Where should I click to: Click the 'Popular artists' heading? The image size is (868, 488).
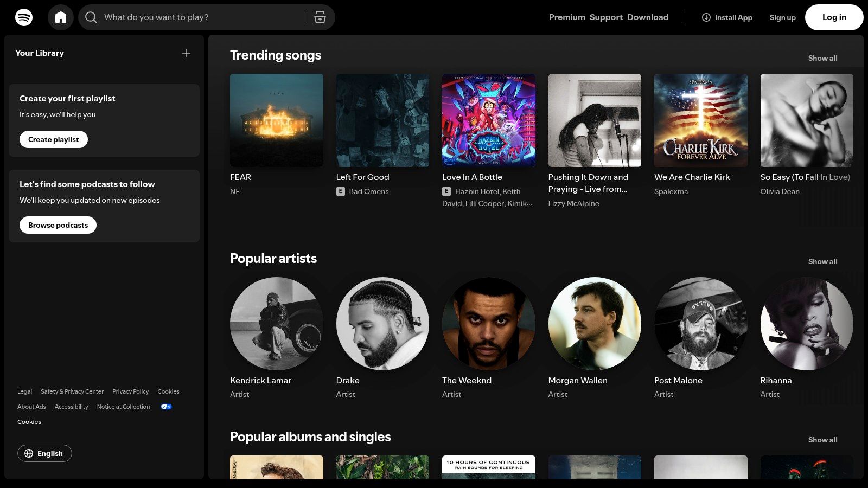pyautogui.click(x=273, y=259)
